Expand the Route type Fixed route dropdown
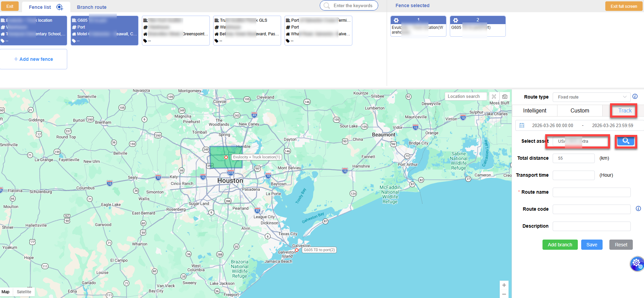Viewport: 644px width, 298px height. coord(591,97)
